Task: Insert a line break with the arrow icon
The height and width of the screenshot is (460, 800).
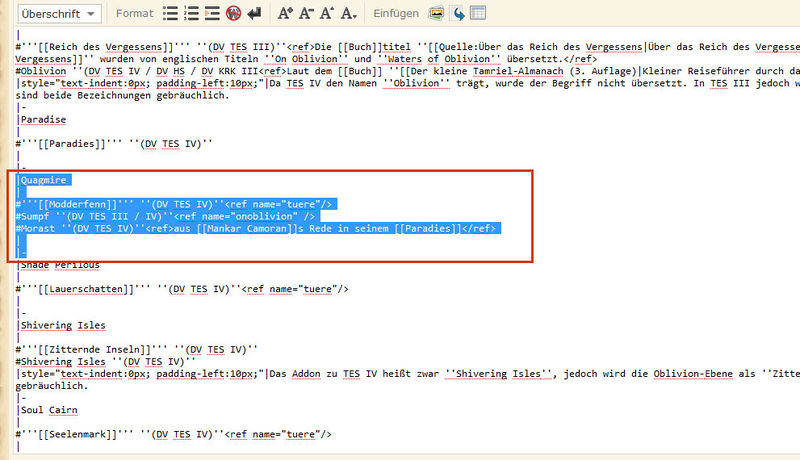Action: point(253,13)
